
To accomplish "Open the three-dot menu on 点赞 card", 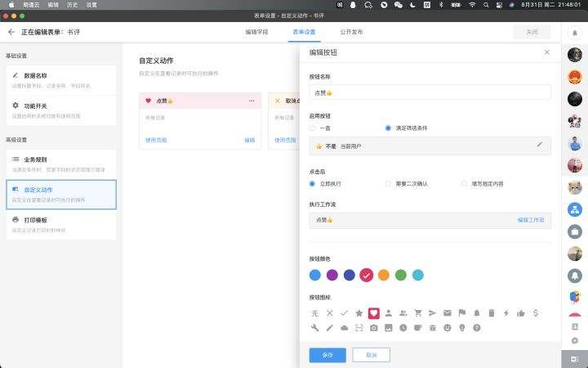I will click(252, 101).
